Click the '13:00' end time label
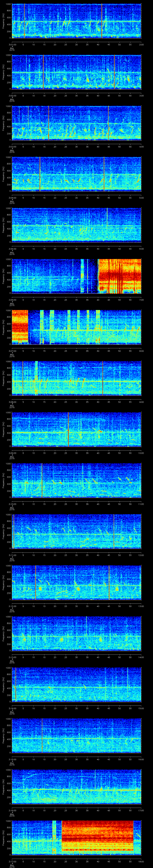Screen dimensions: 153x868 (141, 606)
